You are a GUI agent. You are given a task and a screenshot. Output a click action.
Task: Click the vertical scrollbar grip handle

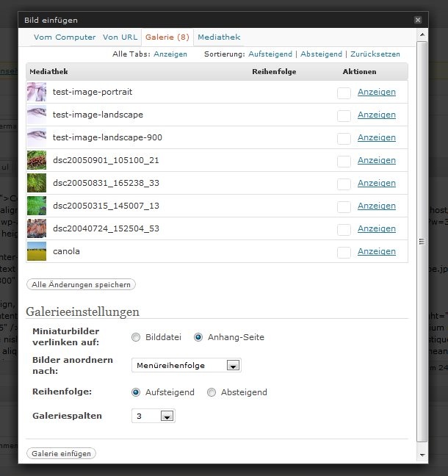(x=422, y=242)
